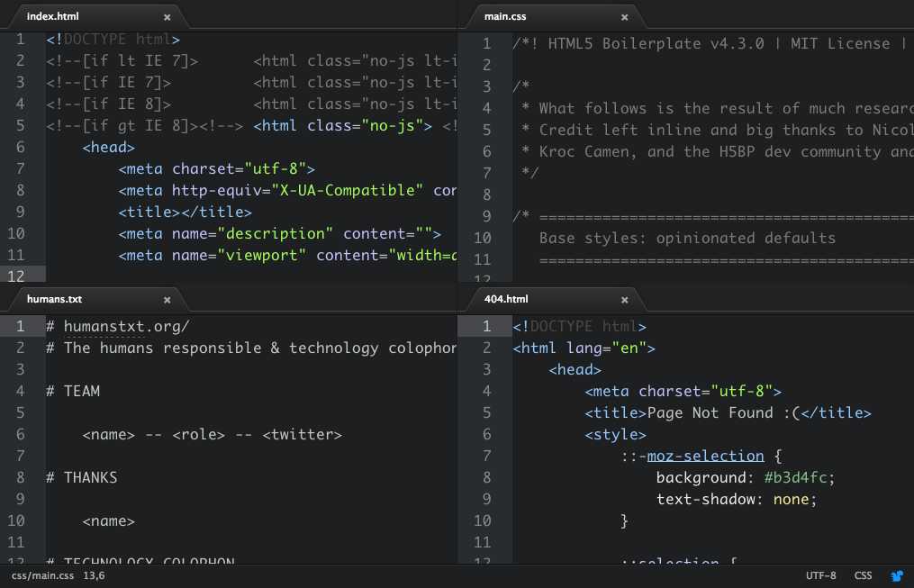Click the '[if lt IE 7]' conditional comment line

pos(252,61)
